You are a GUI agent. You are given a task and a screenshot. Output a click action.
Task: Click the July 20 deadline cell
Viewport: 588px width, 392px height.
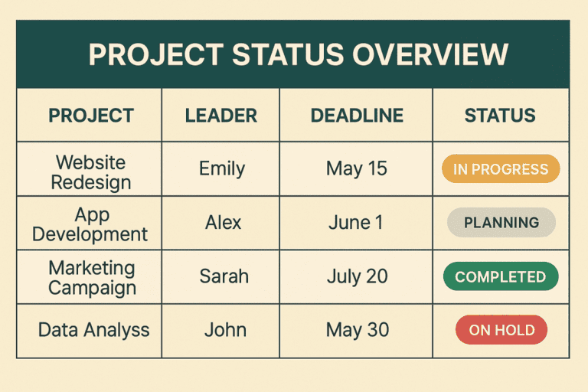pyautogui.click(x=357, y=277)
